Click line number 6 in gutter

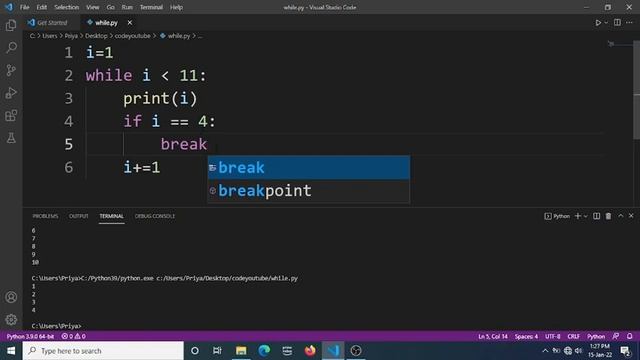click(69, 167)
